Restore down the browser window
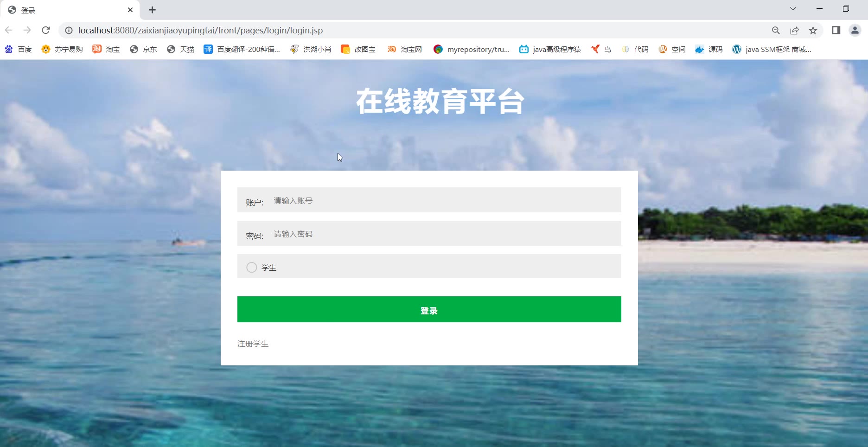Viewport: 868px width, 447px height. (x=846, y=9)
